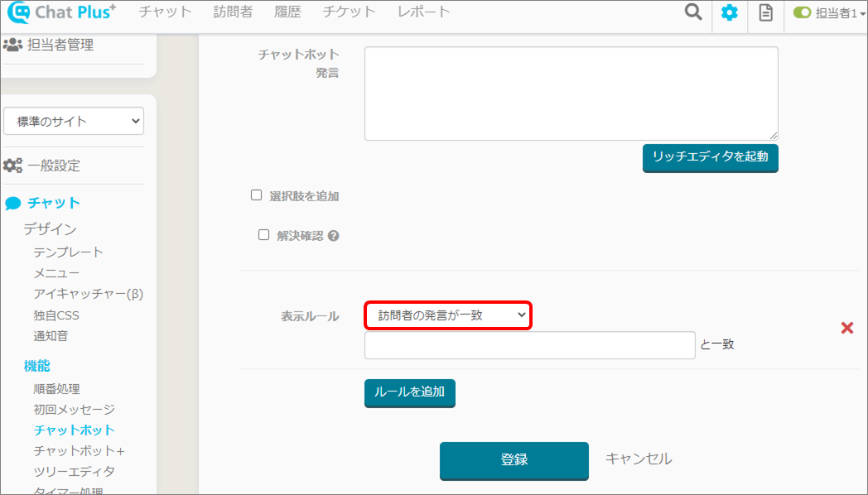Click the Chat Plus logo

point(61,12)
